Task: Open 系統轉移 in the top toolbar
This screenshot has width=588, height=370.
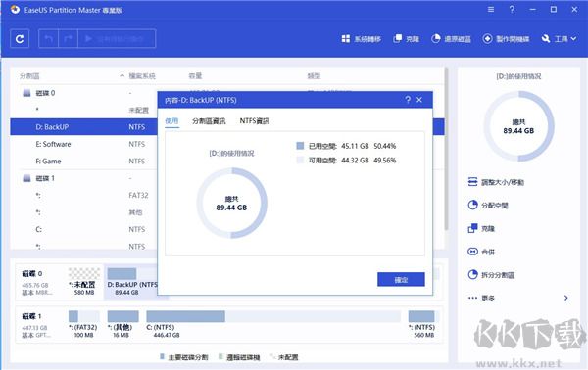Action: pos(362,39)
